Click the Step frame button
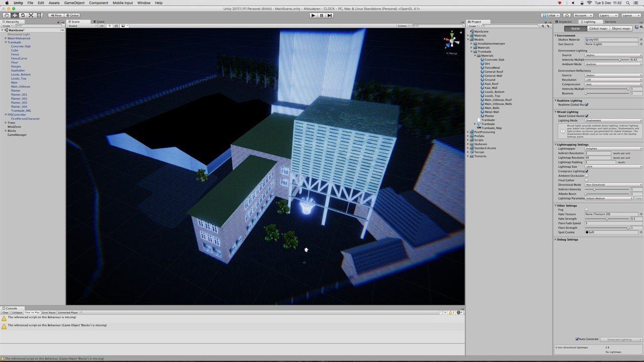 (x=330, y=16)
